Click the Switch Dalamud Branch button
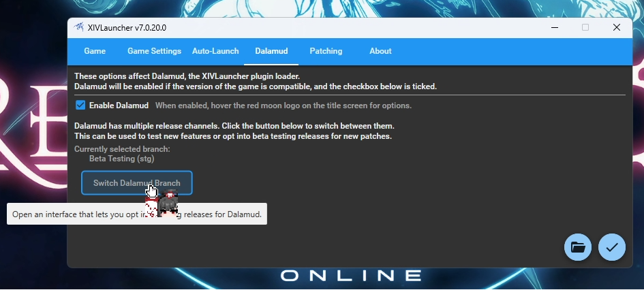Image resolution: width=644 pixels, height=290 pixels. pyautogui.click(x=137, y=183)
